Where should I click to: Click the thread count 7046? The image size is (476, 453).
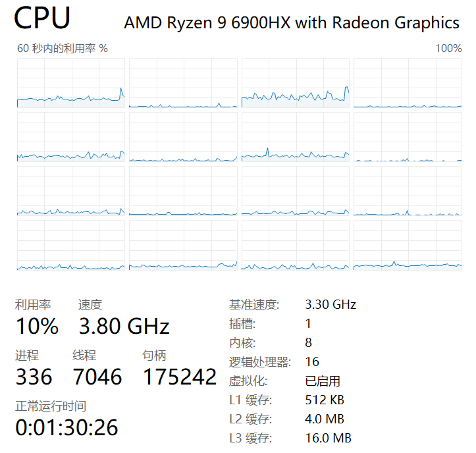(97, 377)
